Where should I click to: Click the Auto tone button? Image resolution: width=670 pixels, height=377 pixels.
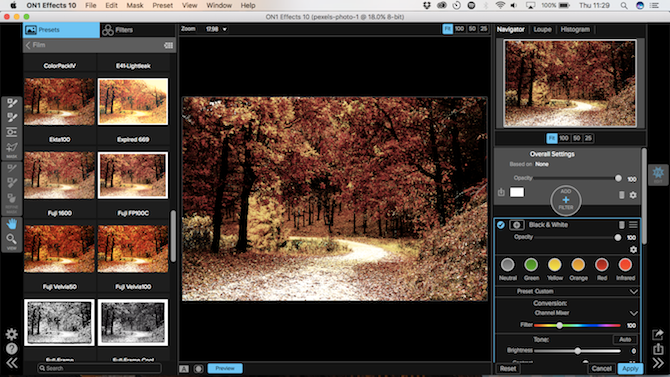point(625,339)
